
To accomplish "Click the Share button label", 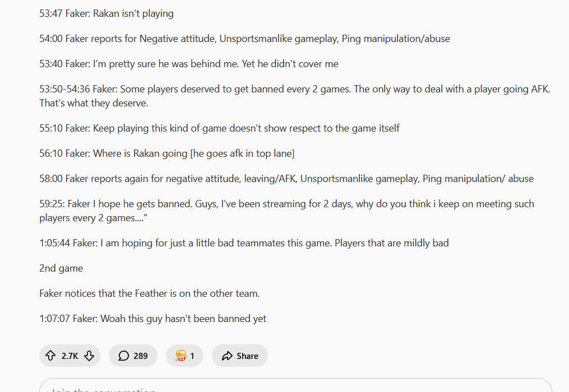I will click(247, 356).
